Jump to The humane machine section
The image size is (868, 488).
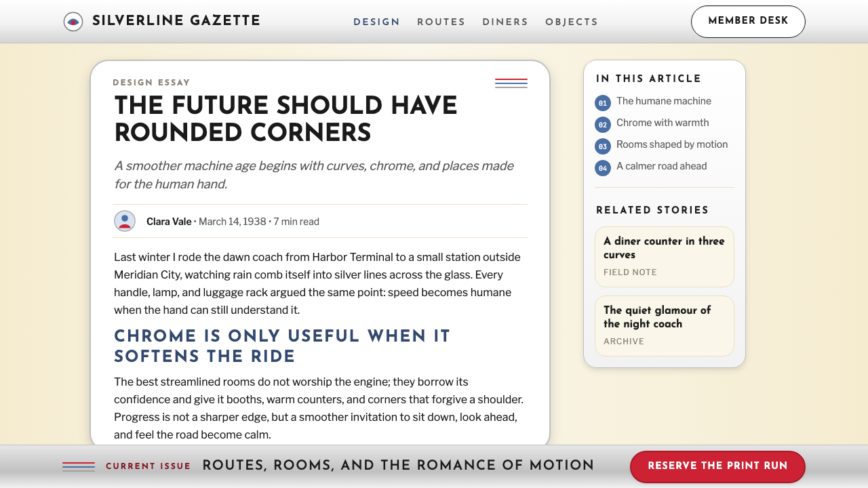(x=664, y=101)
